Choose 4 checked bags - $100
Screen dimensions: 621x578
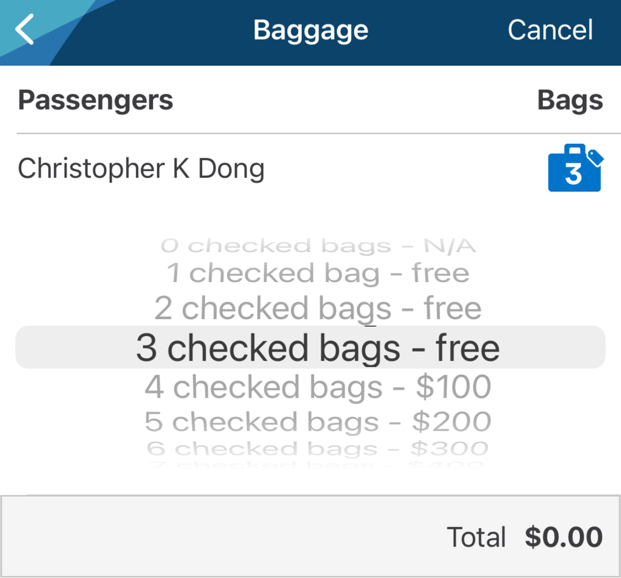coord(317,386)
